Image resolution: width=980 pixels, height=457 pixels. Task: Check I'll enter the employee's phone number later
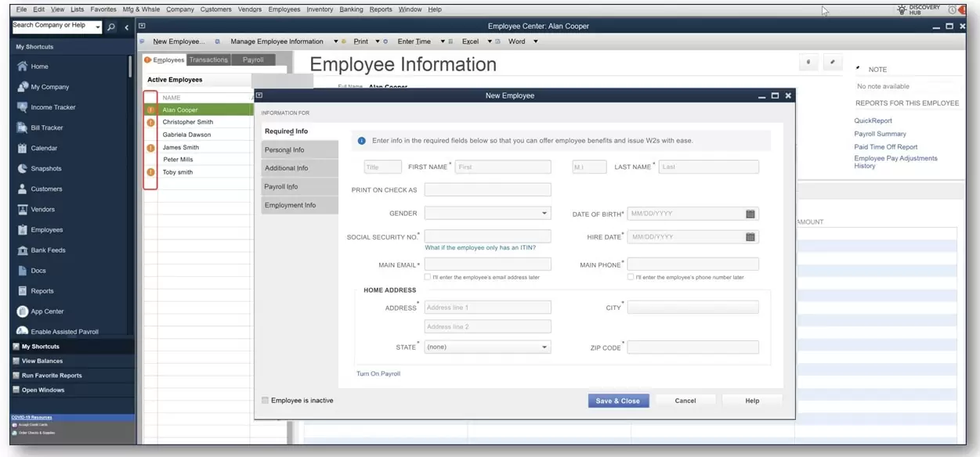click(x=630, y=276)
